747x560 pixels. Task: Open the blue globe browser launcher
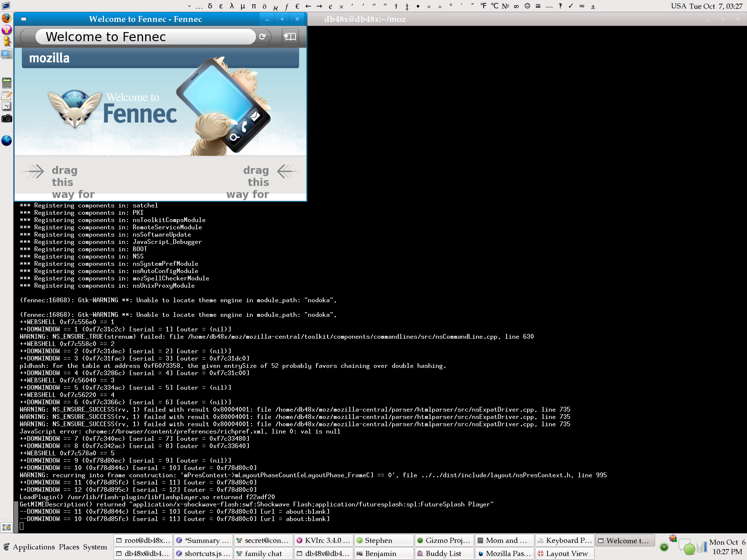pyautogui.click(x=7, y=141)
